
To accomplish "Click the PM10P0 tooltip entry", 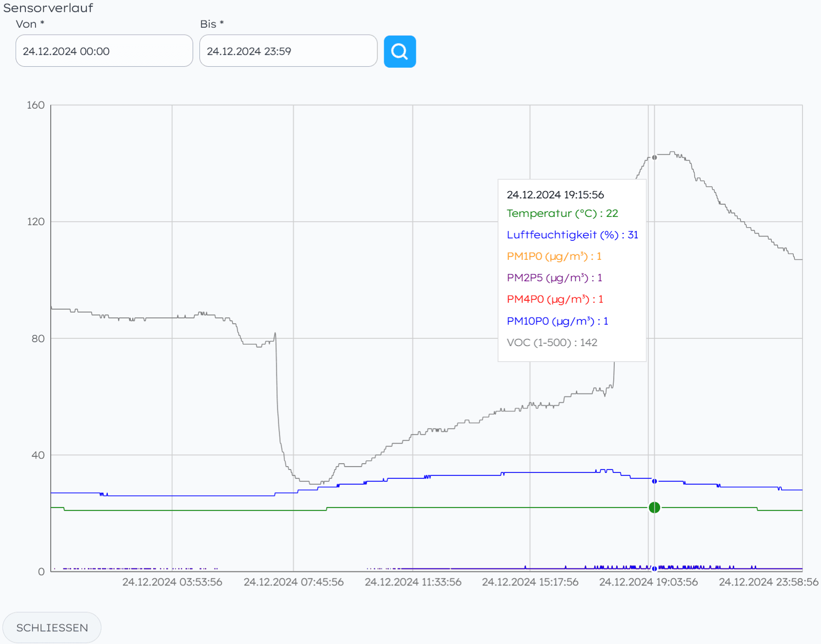I will (557, 321).
